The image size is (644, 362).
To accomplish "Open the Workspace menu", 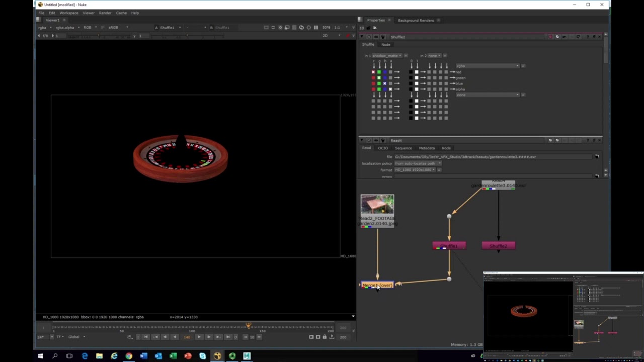I will pyautogui.click(x=69, y=13).
